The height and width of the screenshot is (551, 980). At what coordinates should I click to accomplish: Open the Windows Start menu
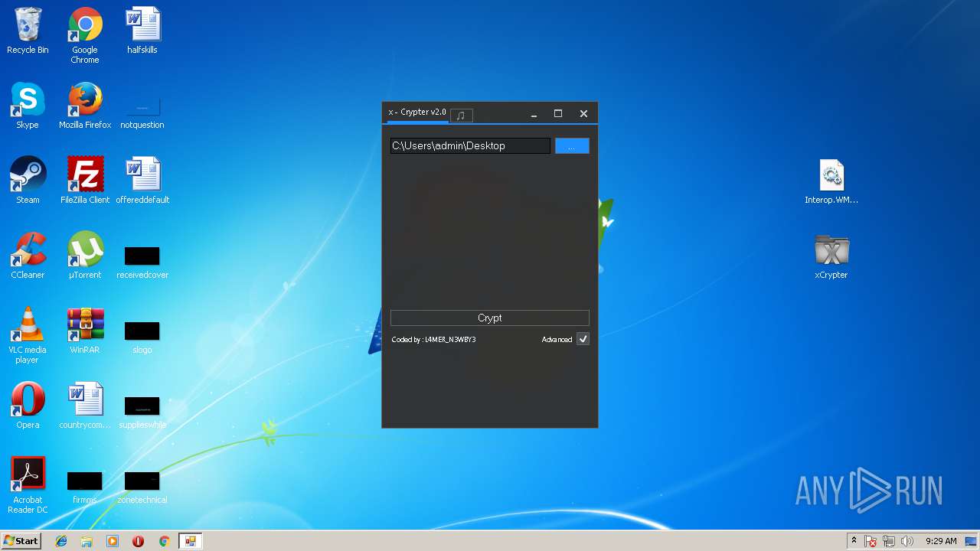tap(21, 541)
